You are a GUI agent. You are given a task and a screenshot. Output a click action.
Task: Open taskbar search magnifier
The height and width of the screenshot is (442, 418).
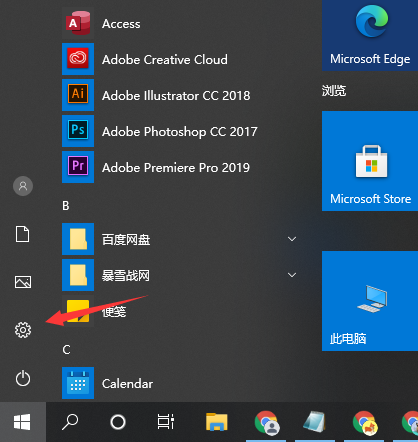pos(70,422)
